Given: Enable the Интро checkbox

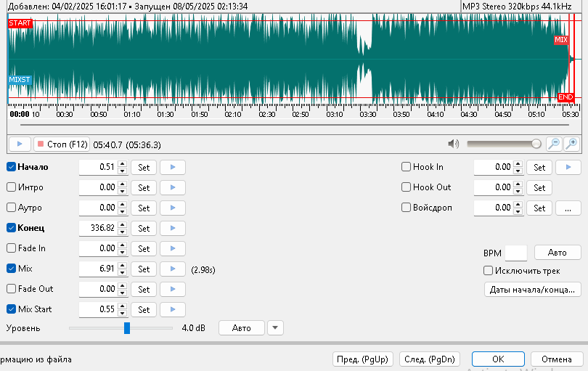Looking at the screenshot, I should click(x=11, y=187).
